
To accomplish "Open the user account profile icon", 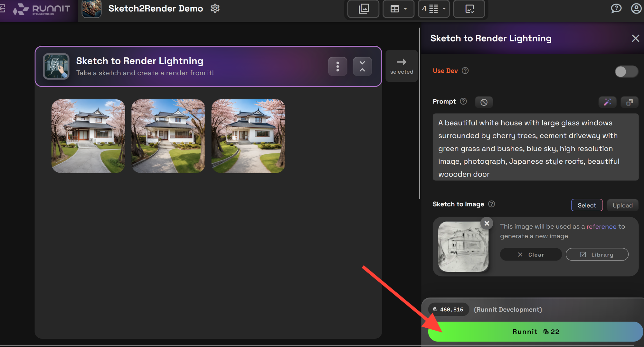I will tap(636, 8).
